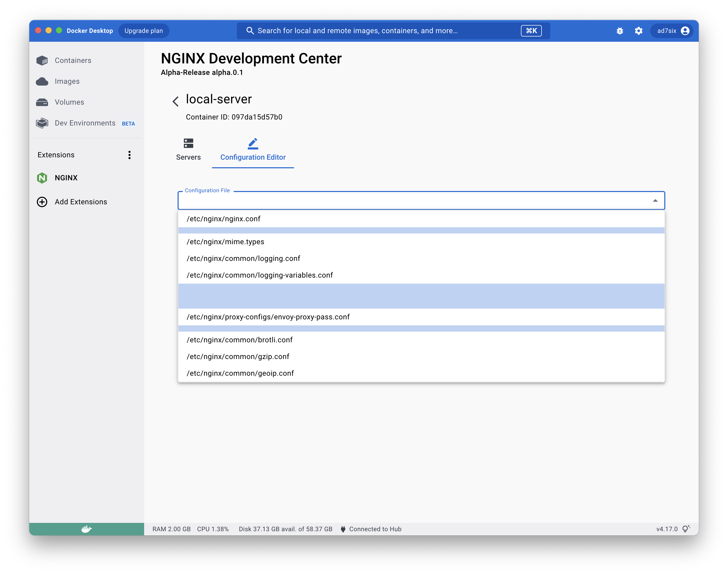728x574 pixels.
Task: Click the BETA badge
Action: (x=128, y=124)
